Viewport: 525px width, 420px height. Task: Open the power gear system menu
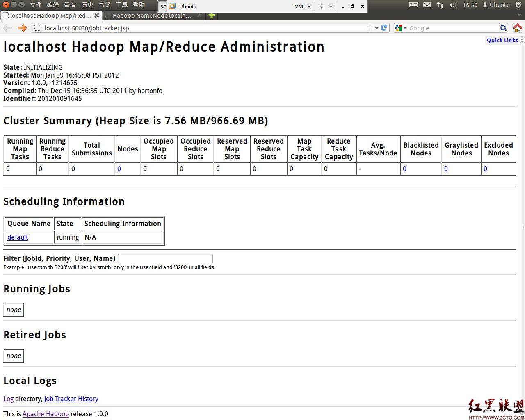pyautogui.click(x=518, y=5)
